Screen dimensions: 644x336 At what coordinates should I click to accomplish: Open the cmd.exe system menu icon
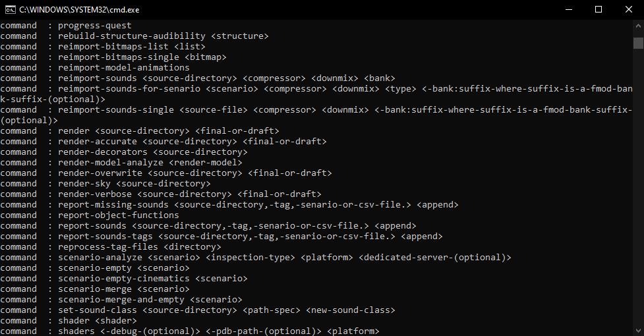(10, 9)
